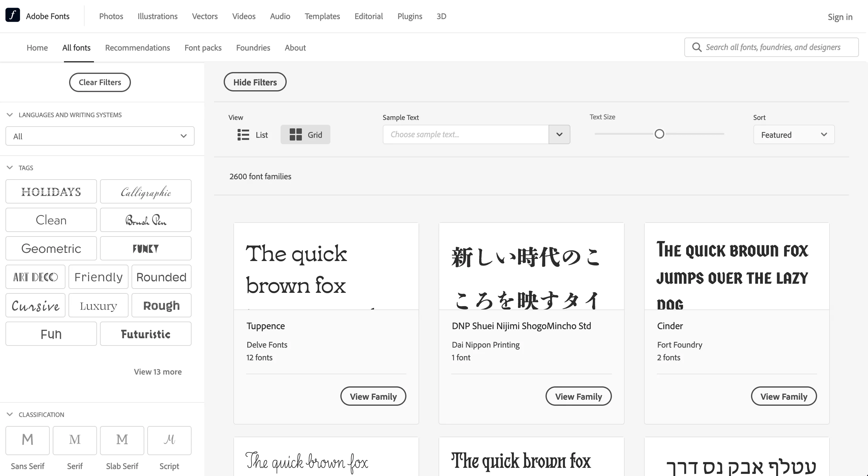Toggle the Art Deco tag filter

[35, 277]
